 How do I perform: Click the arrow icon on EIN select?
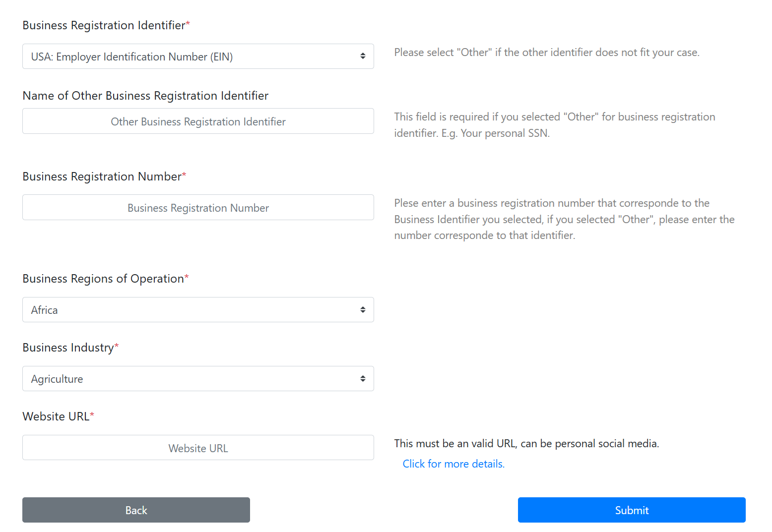coord(363,57)
